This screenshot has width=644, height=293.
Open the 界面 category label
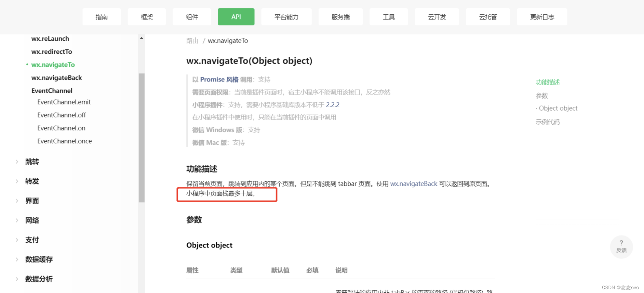click(x=32, y=201)
